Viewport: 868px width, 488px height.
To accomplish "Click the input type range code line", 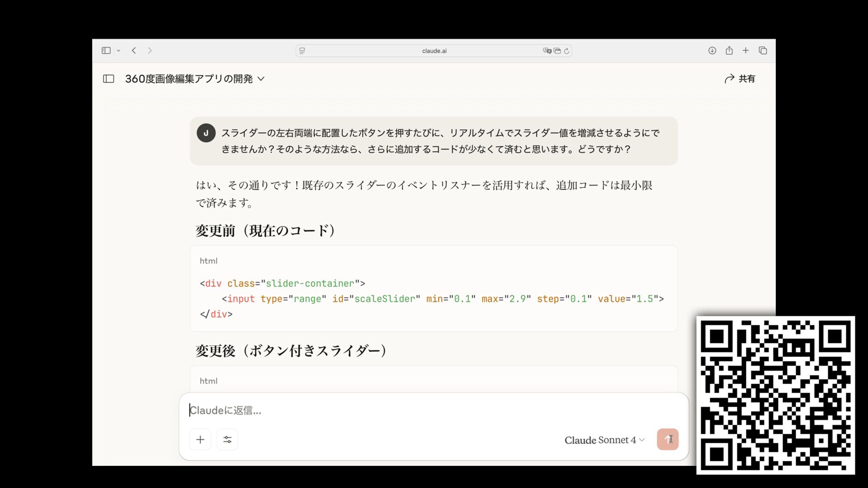I will [443, 299].
